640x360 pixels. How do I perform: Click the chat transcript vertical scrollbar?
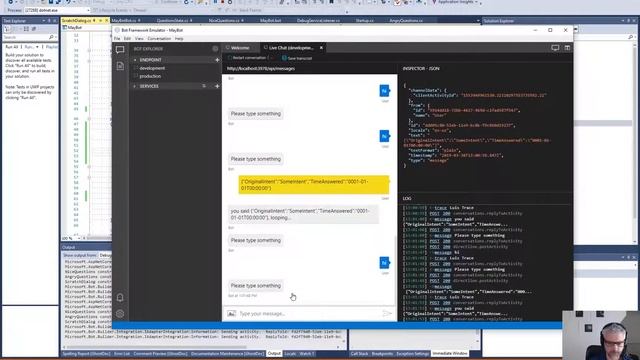pos(395,269)
